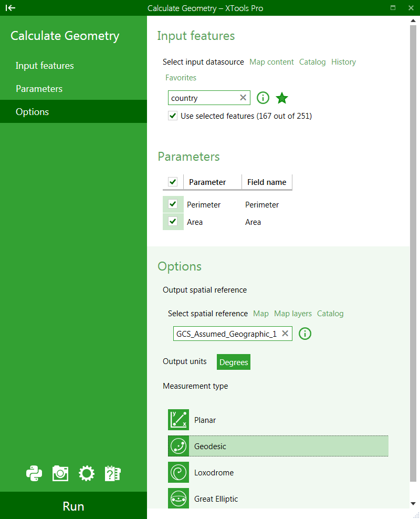
Task: Uncheck the Perimeter parameter
Action: pos(173,204)
